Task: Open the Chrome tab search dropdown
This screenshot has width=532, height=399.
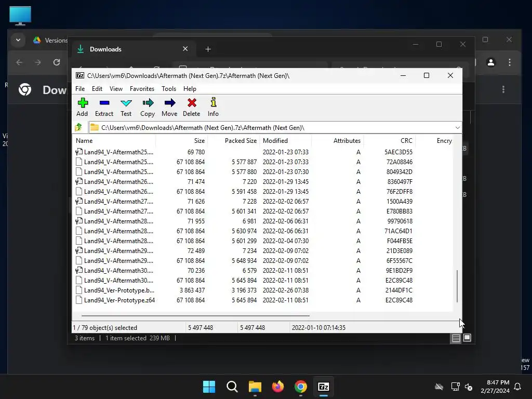Action: [18, 40]
